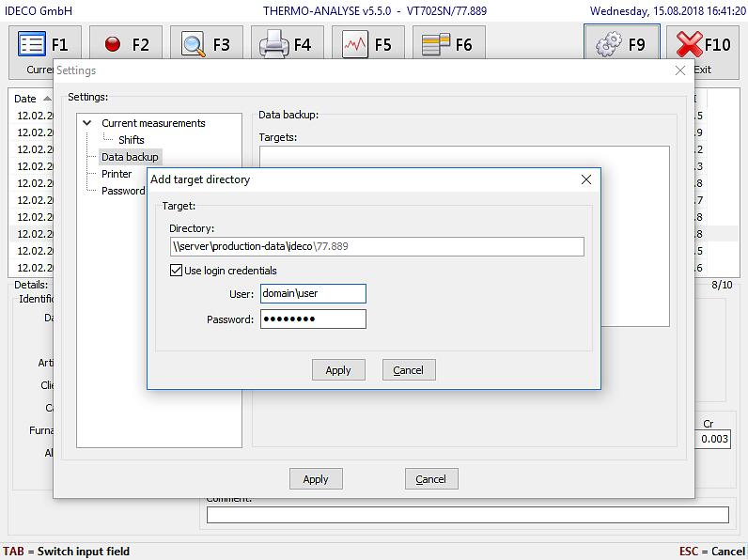Click the F1 current measurements list icon
The image size is (748, 560).
click(x=33, y=44)
